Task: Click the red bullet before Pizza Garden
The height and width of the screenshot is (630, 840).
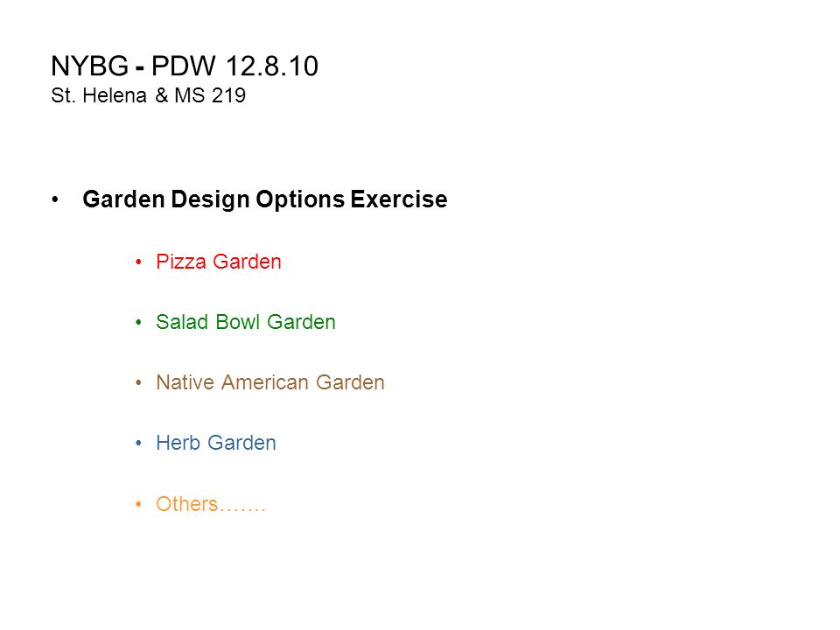Action: [x=139, y=262]
